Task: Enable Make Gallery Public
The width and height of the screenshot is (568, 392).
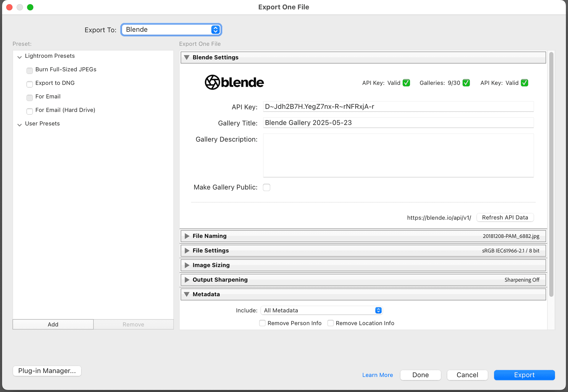Action: click(x=267, y=187)
